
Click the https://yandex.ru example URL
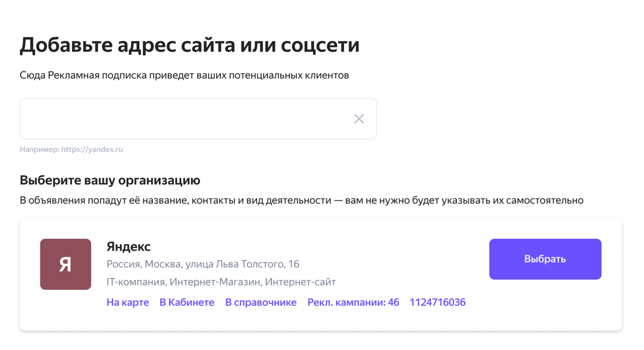(x=92, y=150)
